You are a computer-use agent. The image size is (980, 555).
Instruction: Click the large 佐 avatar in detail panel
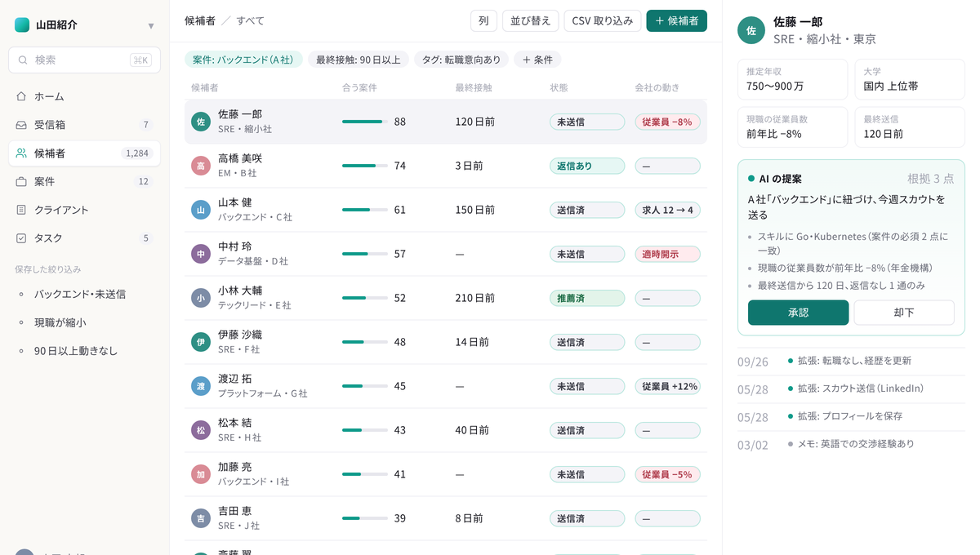tap(751, 30)
